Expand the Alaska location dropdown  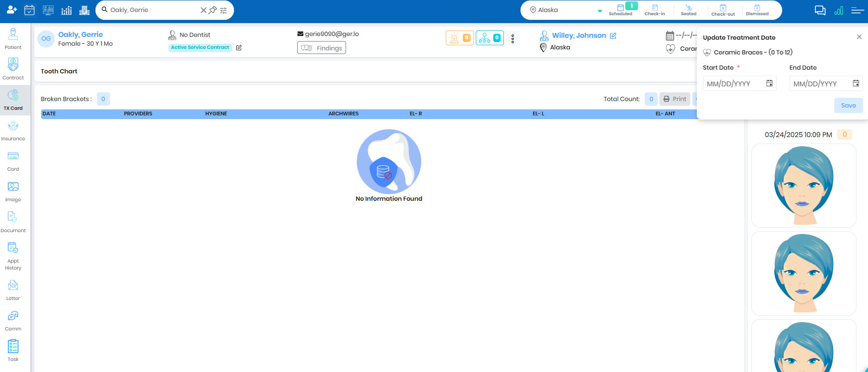tap(600, 11)
